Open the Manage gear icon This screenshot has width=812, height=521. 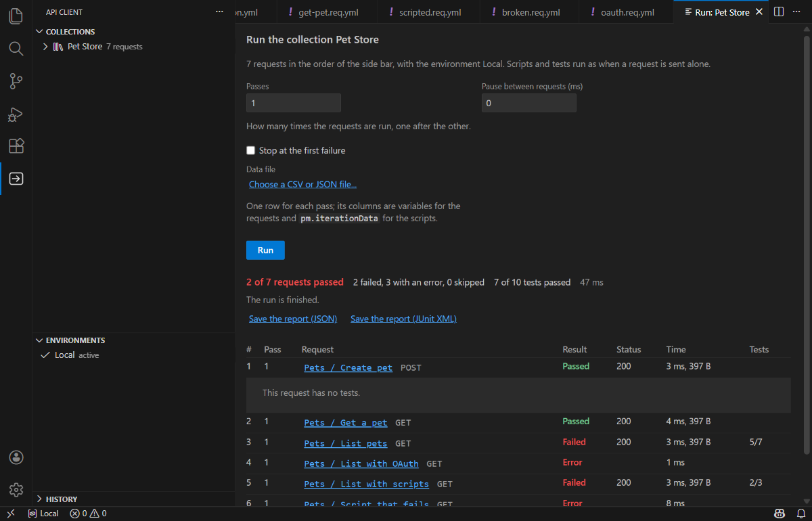click(x=16, y=490)
